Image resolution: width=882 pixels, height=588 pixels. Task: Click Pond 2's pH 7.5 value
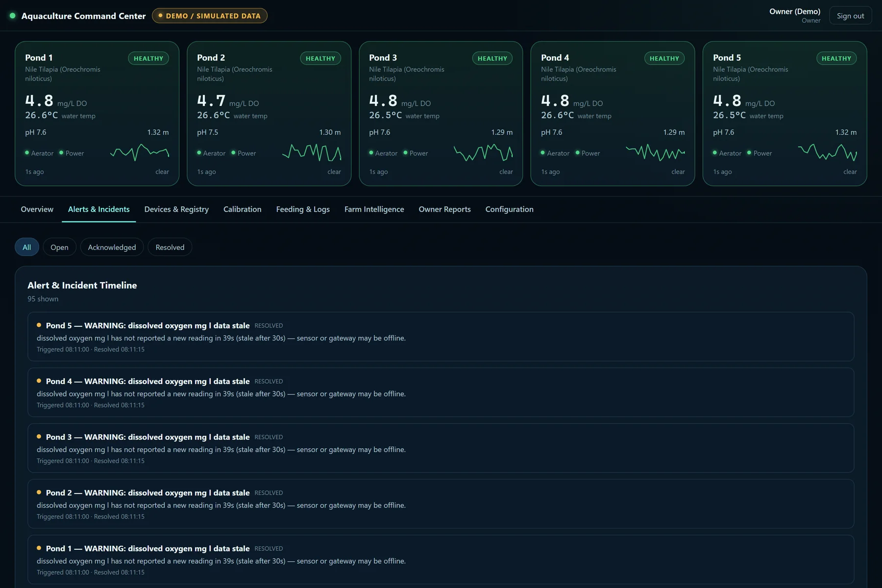(208, 132)
